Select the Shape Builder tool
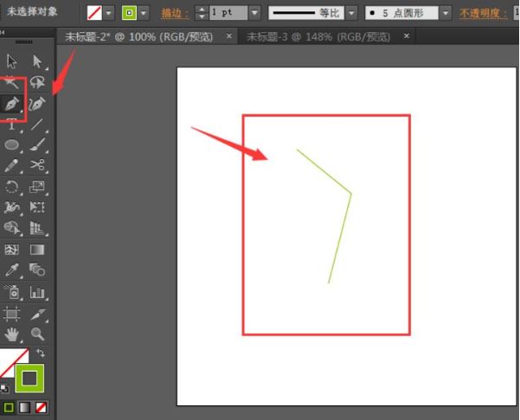Viewport: 520px width, 420px height. click(11, 228)
